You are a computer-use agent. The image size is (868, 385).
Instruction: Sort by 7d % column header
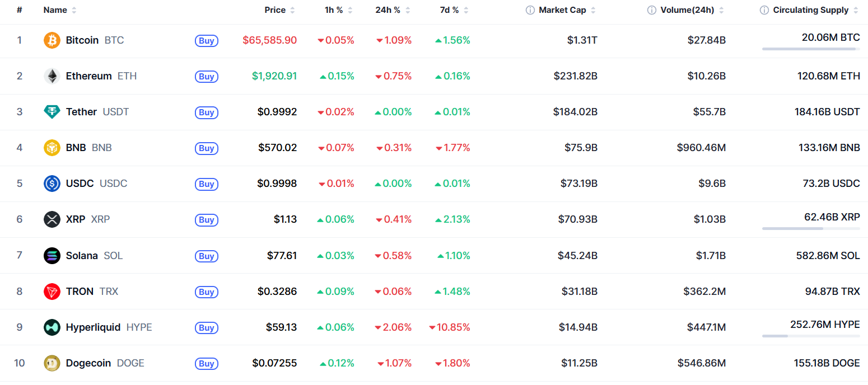pos(454,10)
